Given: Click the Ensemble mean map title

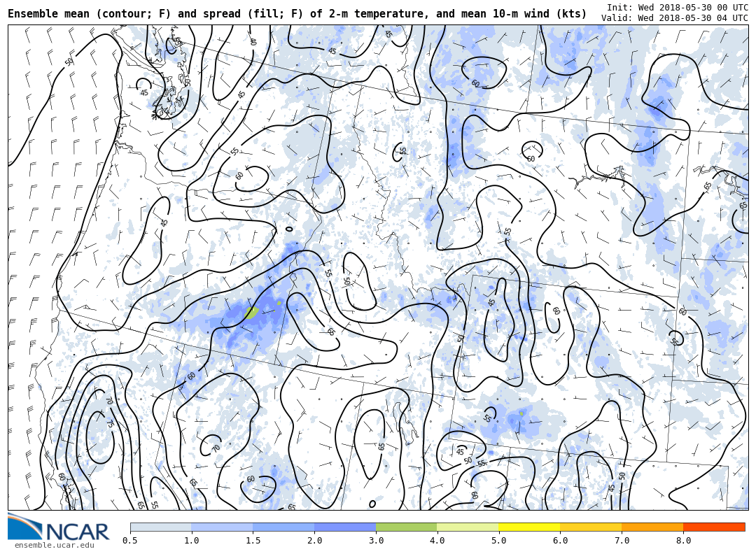Looking at the screenshot, I should pyautogui.click(x=297, y=14).
